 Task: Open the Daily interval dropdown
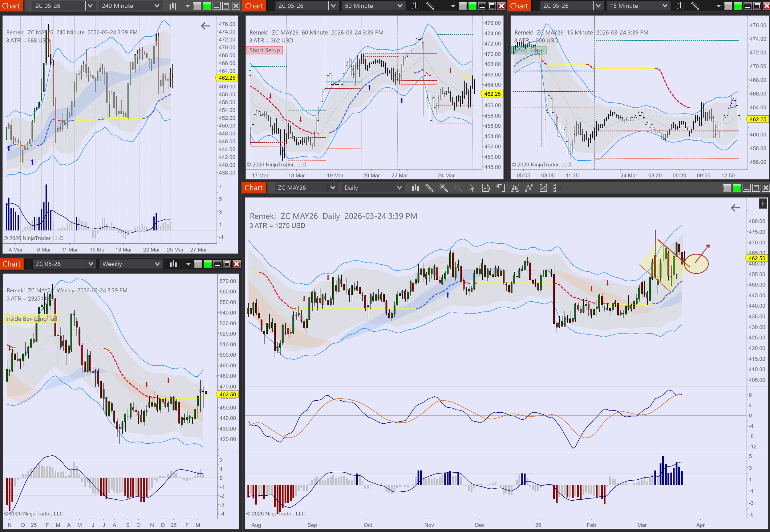pyautogui.click(x=399, y=188)
